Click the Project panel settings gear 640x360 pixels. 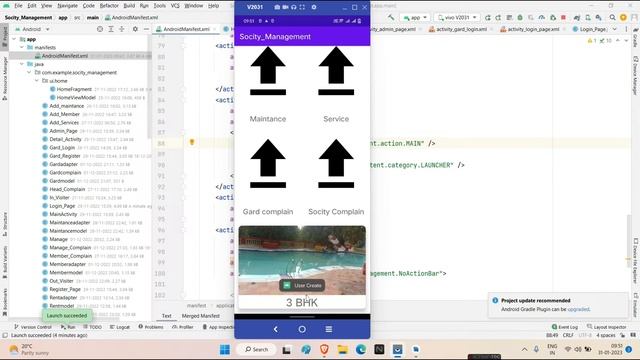coord(135,29)
